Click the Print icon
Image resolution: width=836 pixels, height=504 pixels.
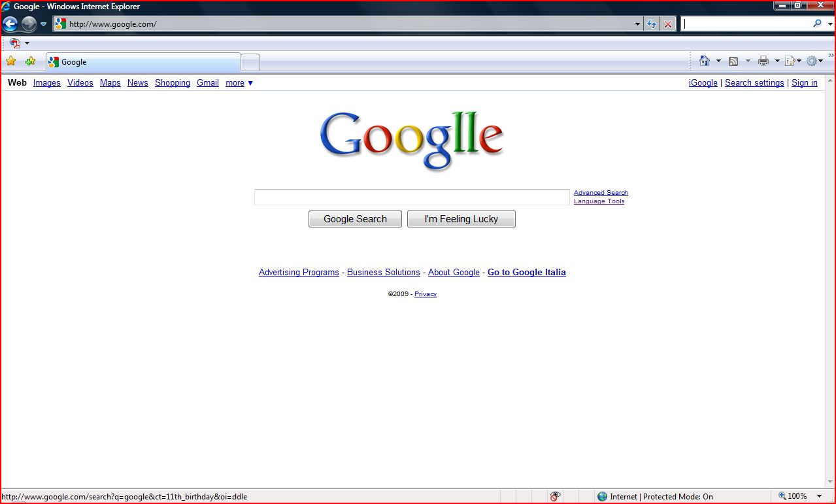[763, 59]
